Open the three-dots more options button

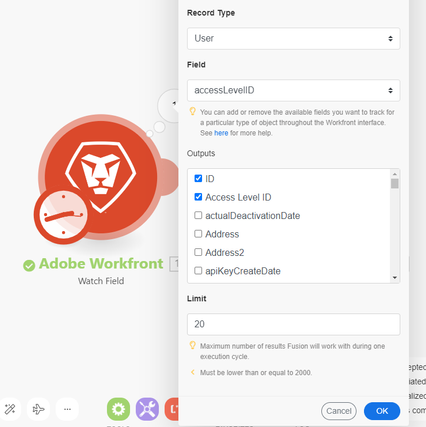(x=67, y=409)
